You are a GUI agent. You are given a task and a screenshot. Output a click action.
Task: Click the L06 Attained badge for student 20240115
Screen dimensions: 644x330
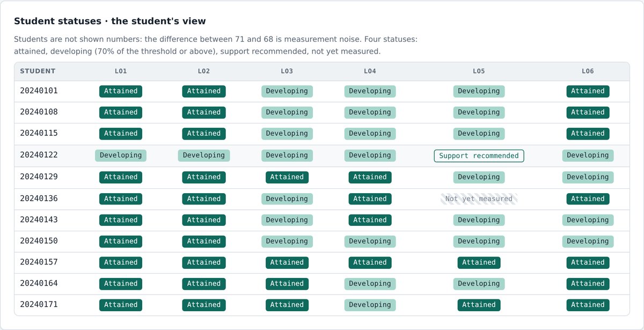click(588, 134)
